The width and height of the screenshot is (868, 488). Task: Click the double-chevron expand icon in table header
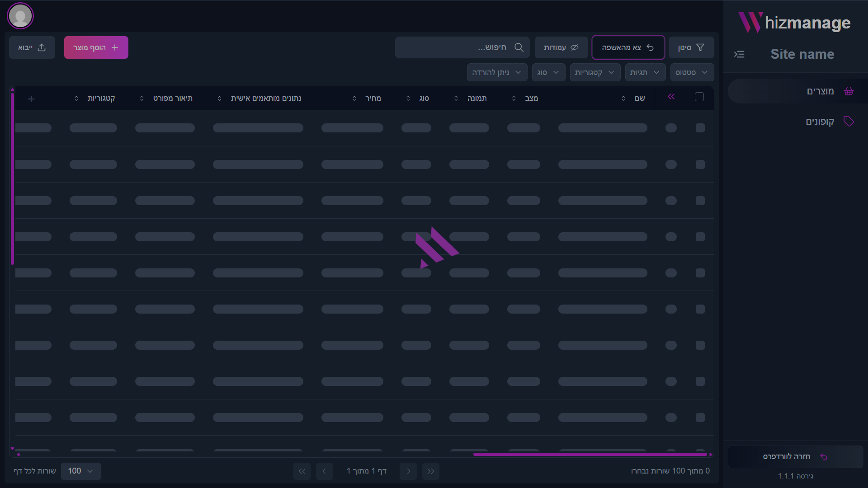point(671,97)
